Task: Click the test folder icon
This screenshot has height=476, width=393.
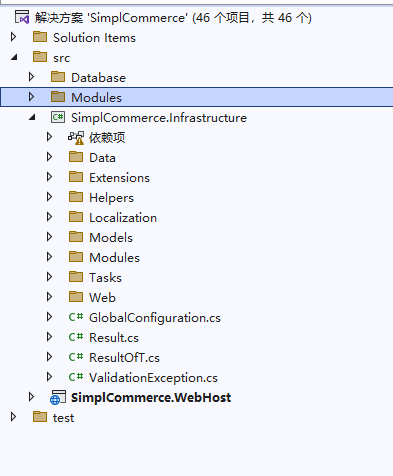Action: (x=40, y=417)
